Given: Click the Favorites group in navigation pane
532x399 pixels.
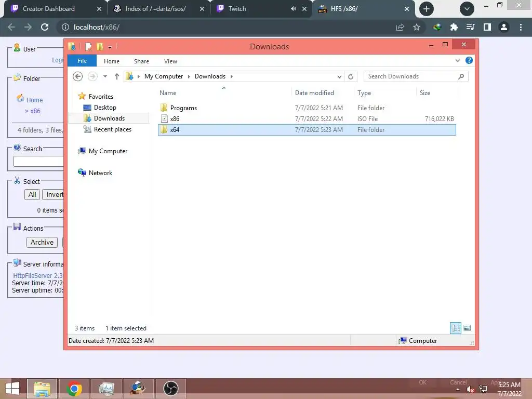Looking at the screenshot, I should click(101, 96).
